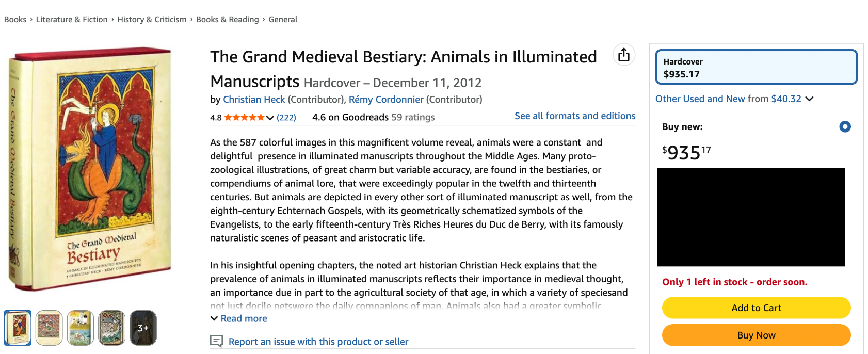This screenshot has height=354, width=868.
Task: Navigate to History & Criticism breadcrumb
Action: click(x=152, y=19)
